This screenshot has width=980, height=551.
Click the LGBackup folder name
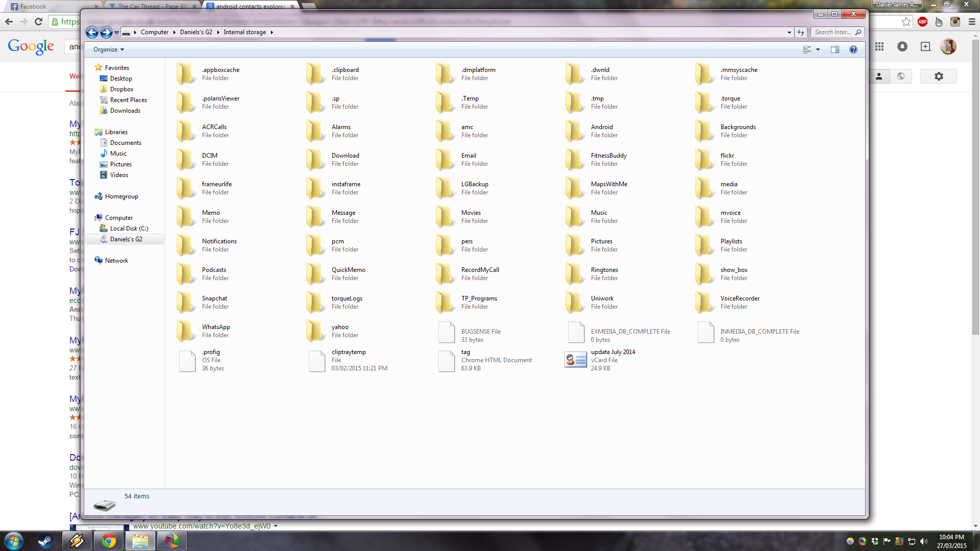pos(475,184)
